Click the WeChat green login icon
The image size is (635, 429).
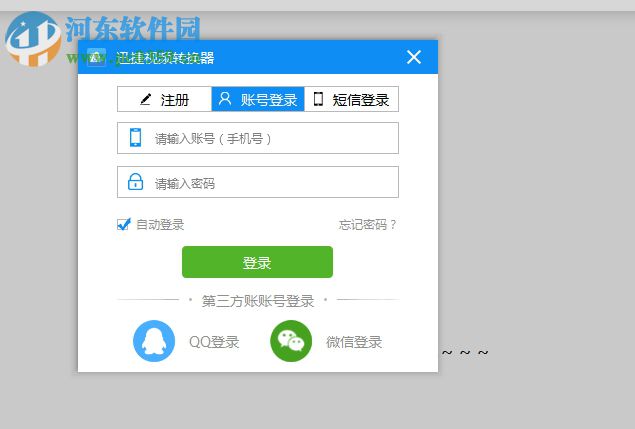click(x=291, y=341)
